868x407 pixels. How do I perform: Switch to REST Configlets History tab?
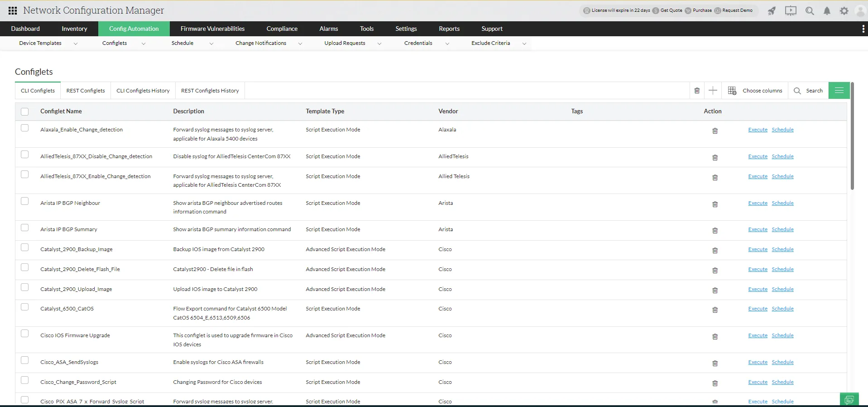tap(210, 91)
